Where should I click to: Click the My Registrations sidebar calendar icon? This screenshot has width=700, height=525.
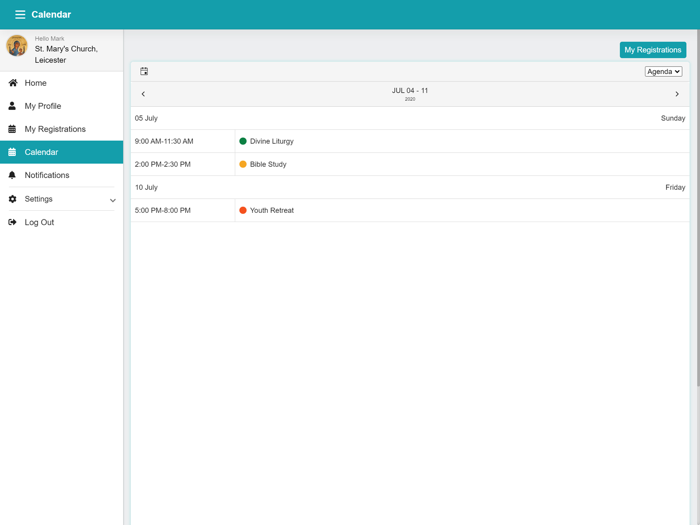pyautogui.click(x=12, y=129)
